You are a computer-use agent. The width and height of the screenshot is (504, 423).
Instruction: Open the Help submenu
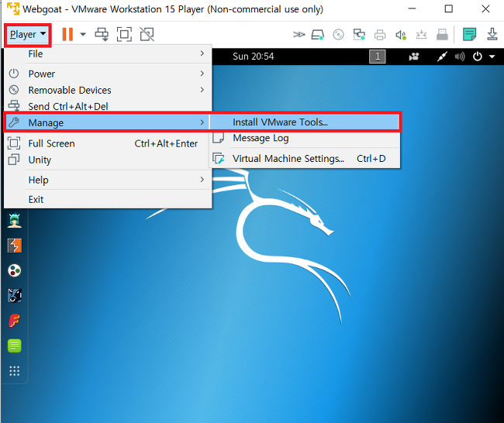pos(108,180)
